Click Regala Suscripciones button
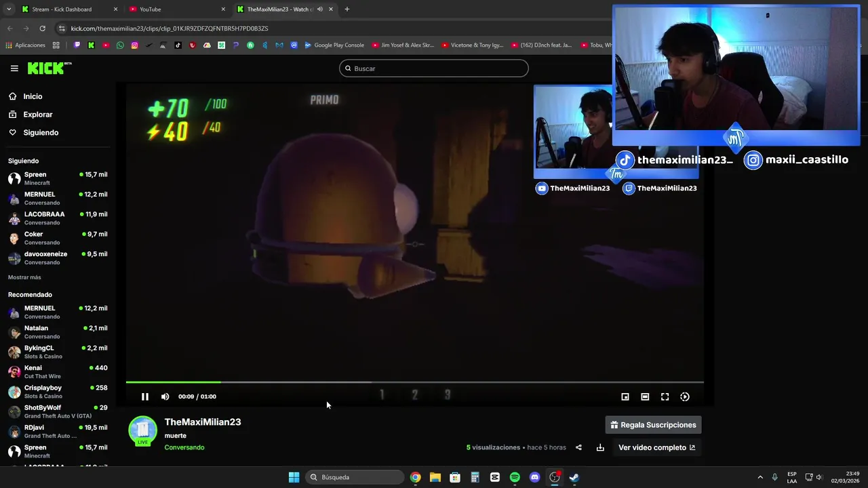Screen dimensions: 868x488 pos(653,425)
